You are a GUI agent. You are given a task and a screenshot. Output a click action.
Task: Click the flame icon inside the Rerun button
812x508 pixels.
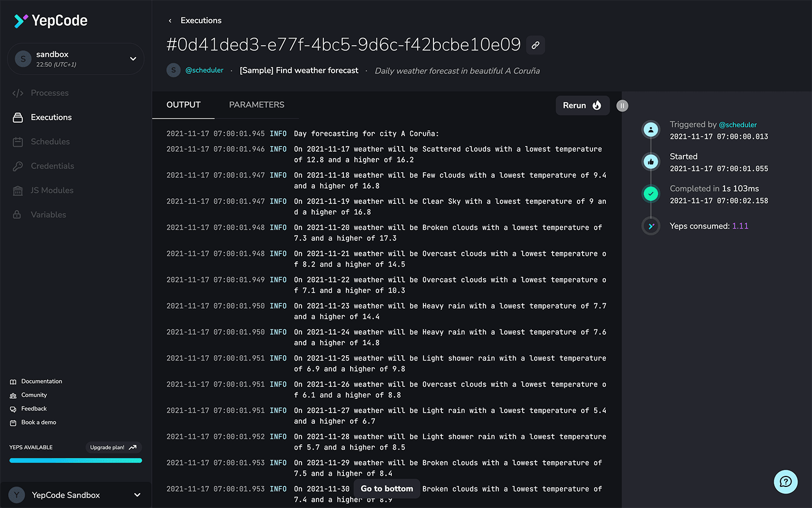597,105
